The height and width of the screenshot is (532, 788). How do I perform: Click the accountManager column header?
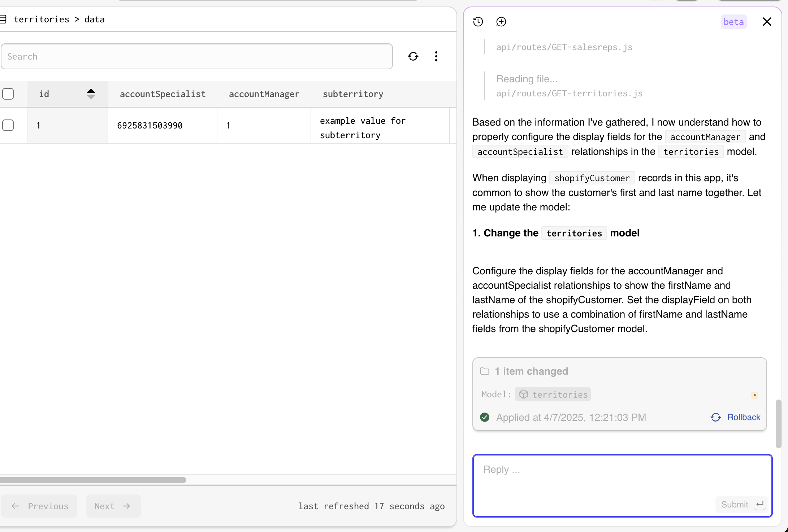(264, 94)
